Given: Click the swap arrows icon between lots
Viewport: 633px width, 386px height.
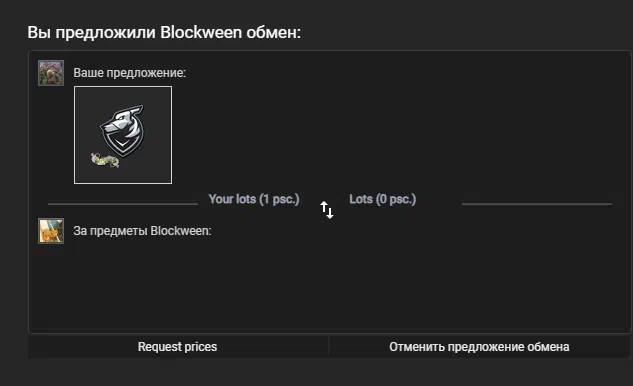Looking at the screenshot, I should 327,210.
